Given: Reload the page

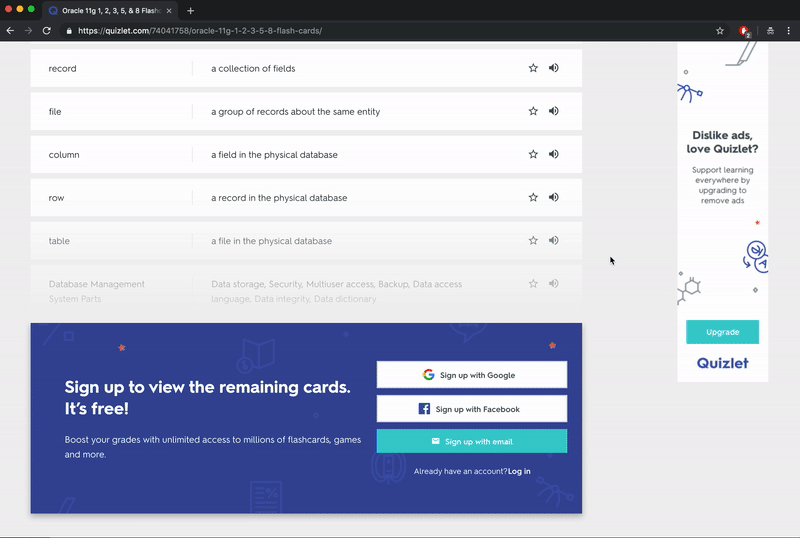Looking at the screenshot, I should pos(46,31).
